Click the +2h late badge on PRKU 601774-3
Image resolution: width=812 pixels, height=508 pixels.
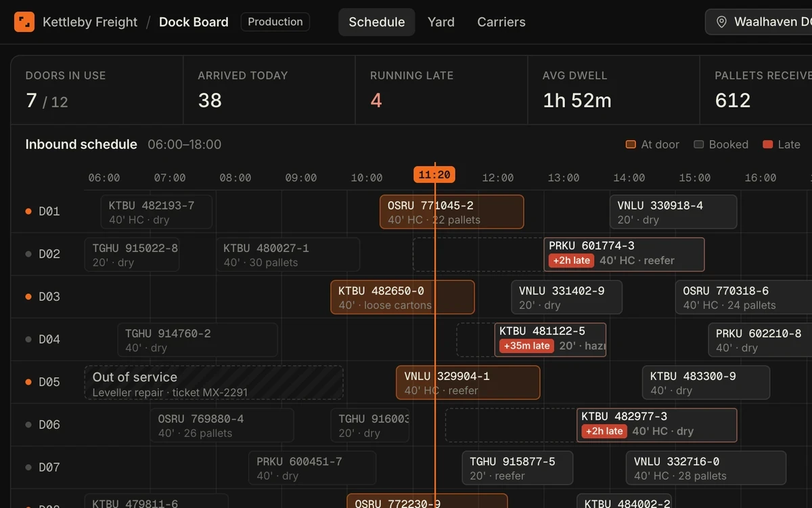[x=571, y=261]
